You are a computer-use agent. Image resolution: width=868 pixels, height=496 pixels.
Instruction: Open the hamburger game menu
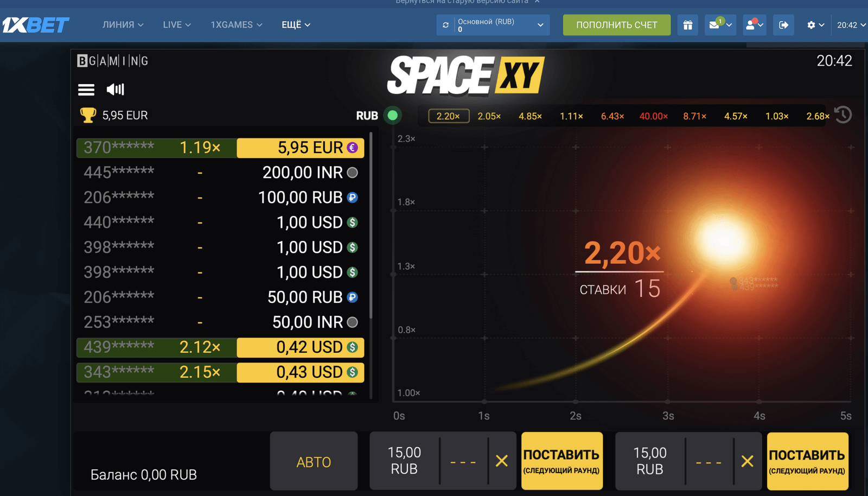[x=86, y=90]
